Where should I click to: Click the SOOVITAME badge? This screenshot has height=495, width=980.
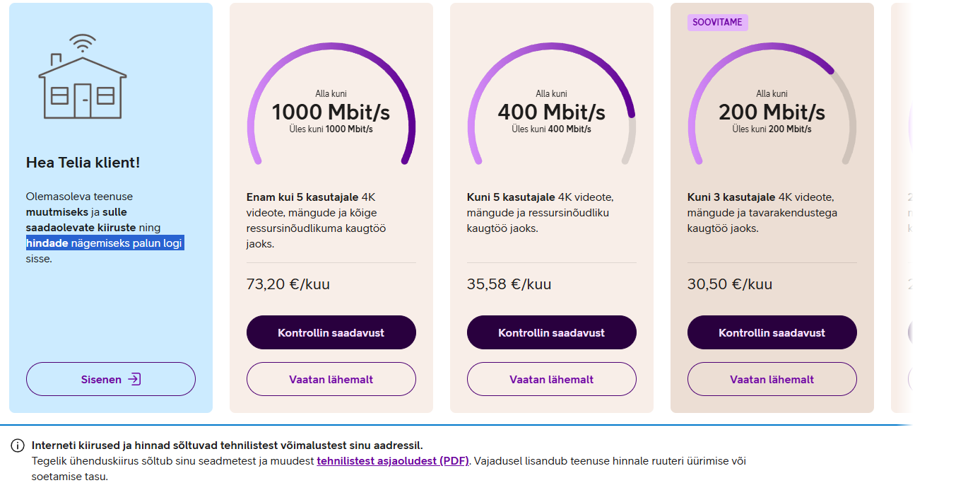[x=717, y=23]
